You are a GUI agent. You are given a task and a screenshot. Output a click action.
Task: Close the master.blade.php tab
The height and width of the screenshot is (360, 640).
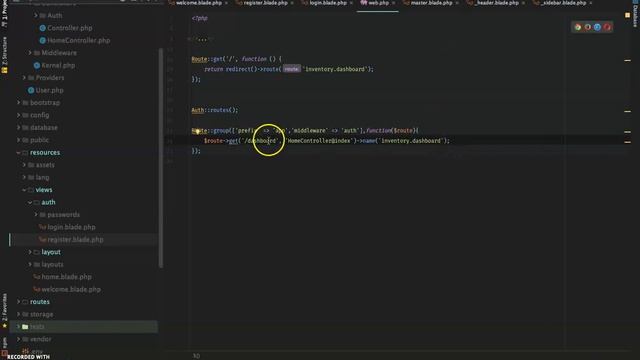point(457,3)
